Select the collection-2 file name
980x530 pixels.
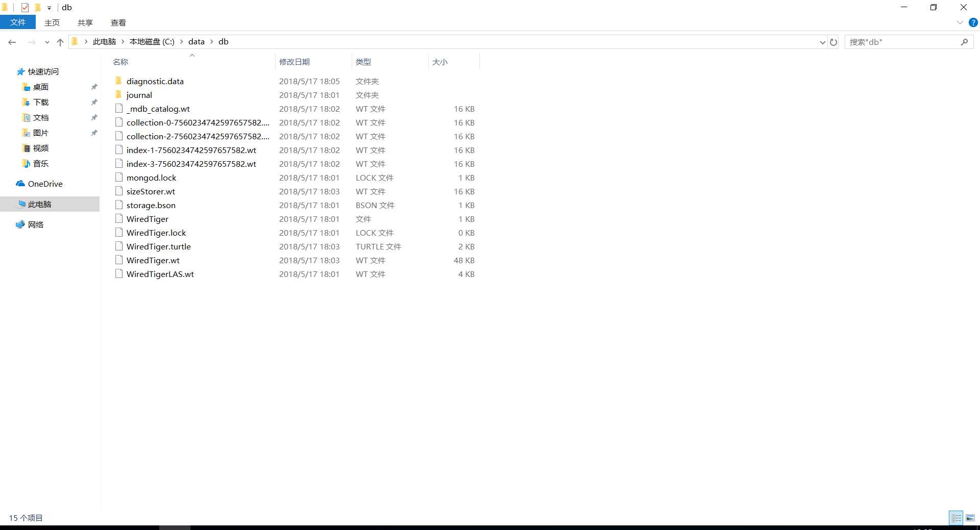(198, 137)
